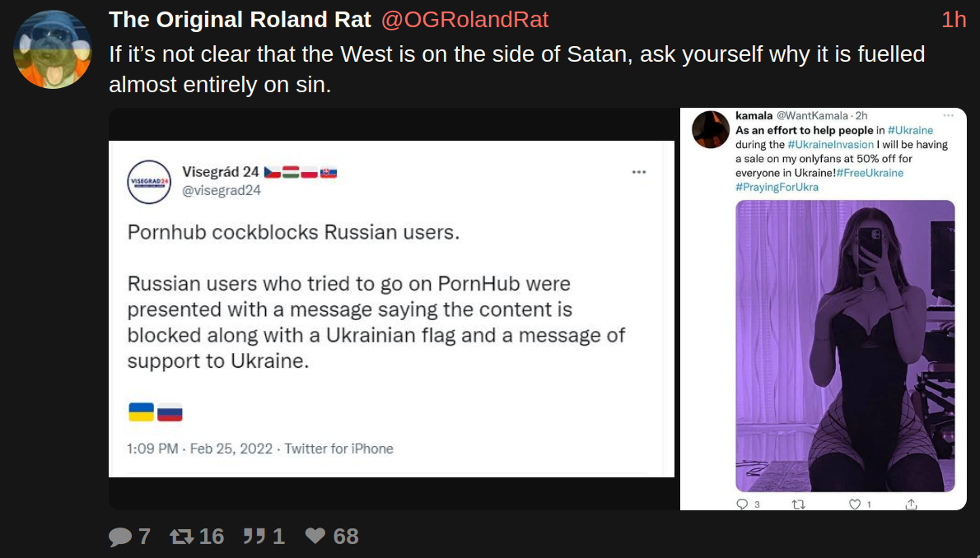Click the retweet arrows icon with 16
Screen dimensions: 980x558
181,537
